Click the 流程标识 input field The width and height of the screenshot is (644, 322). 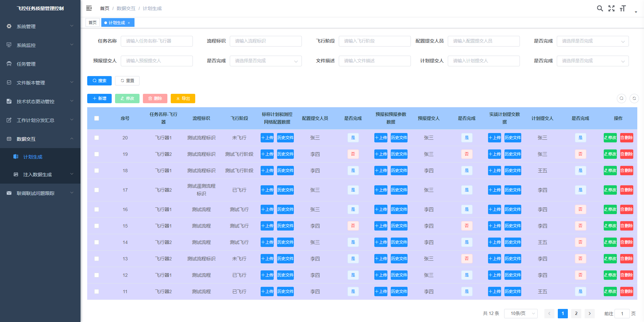click(266, 41)
